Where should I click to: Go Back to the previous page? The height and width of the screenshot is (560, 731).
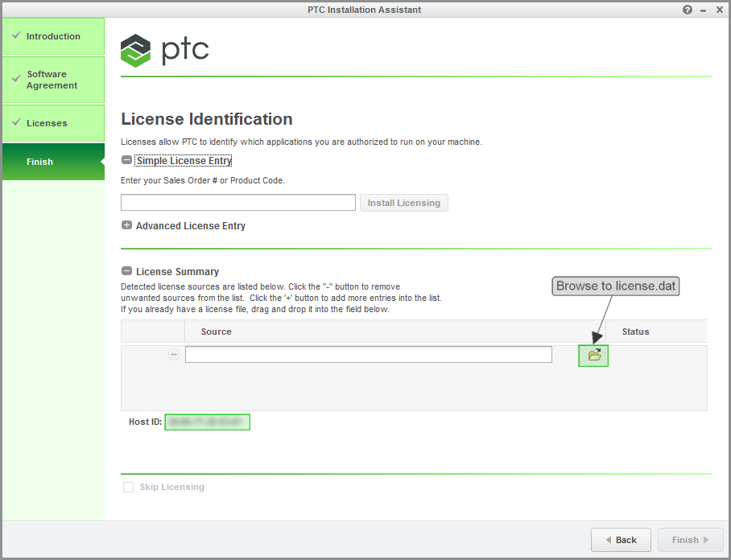(x=621, y=540)
